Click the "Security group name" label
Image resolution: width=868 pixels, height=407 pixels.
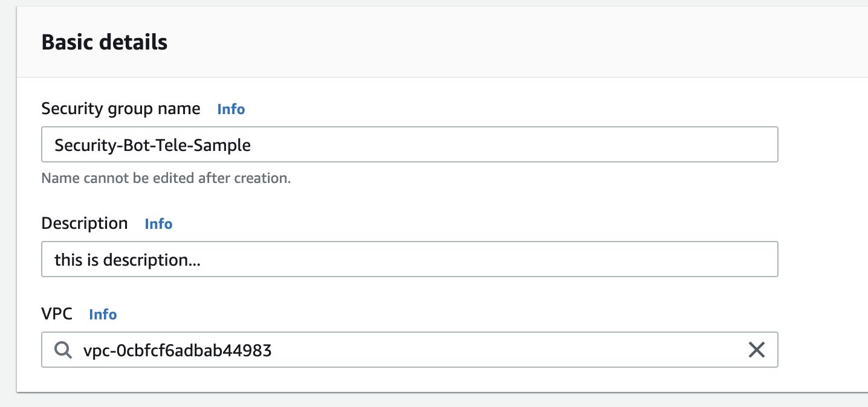tap(121, 109)
